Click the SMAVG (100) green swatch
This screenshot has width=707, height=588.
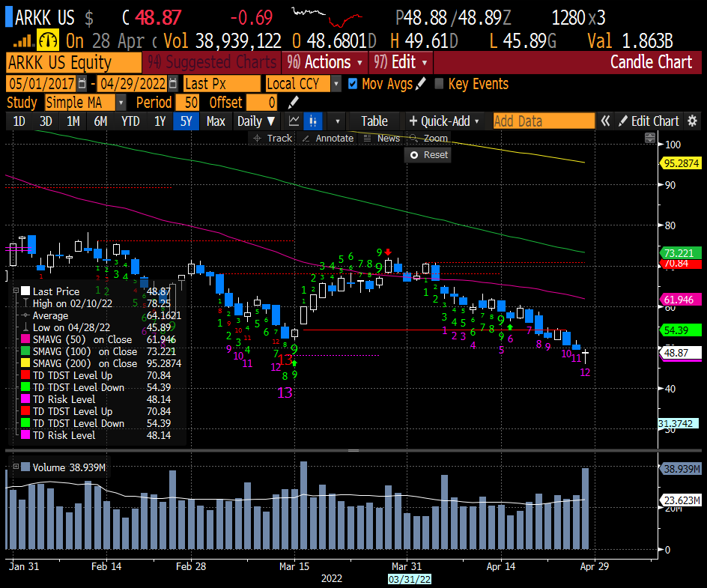coord(25,351)
